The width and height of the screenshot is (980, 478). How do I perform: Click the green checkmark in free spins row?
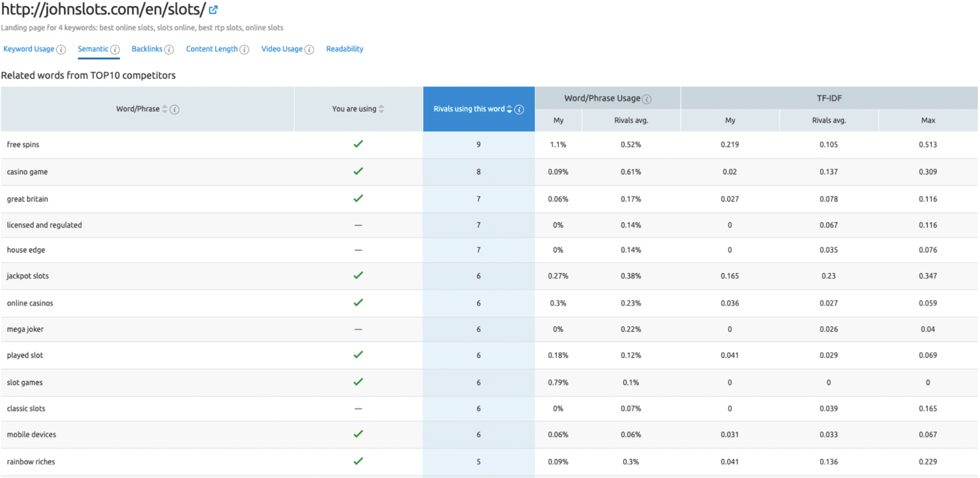click(358, 144)
